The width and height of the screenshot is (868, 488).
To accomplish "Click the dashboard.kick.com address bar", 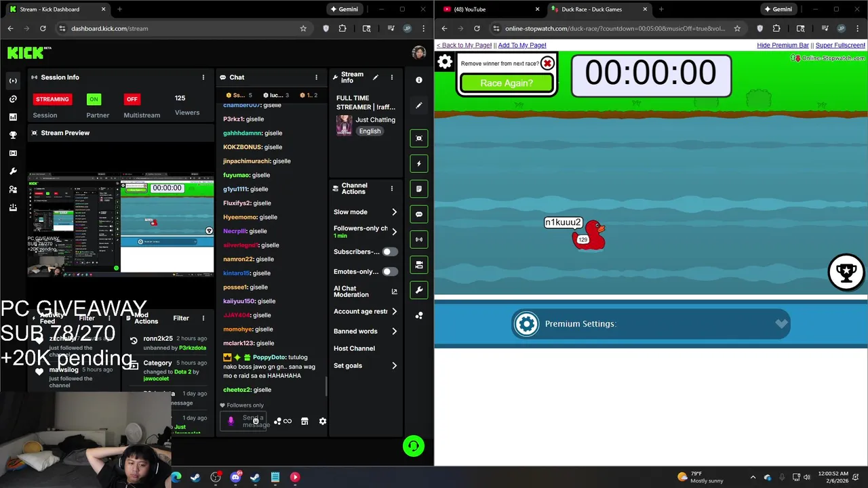I will point(176,28).
